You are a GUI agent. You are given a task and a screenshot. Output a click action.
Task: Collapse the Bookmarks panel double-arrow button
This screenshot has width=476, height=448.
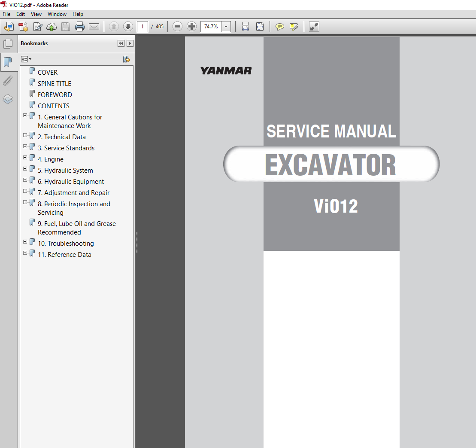tap(121, 43)
